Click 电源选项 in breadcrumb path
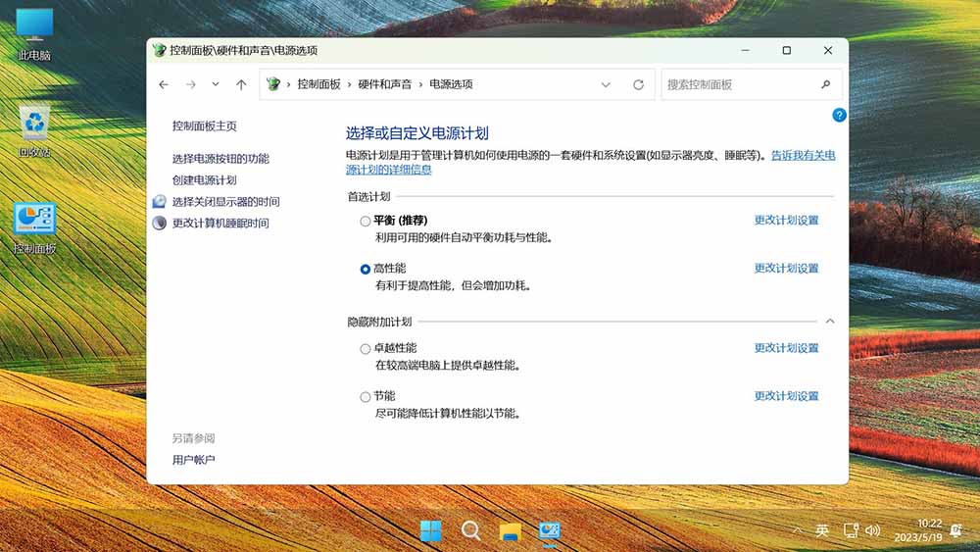Screen dimensions: 980x552 (x=451, y=84)
